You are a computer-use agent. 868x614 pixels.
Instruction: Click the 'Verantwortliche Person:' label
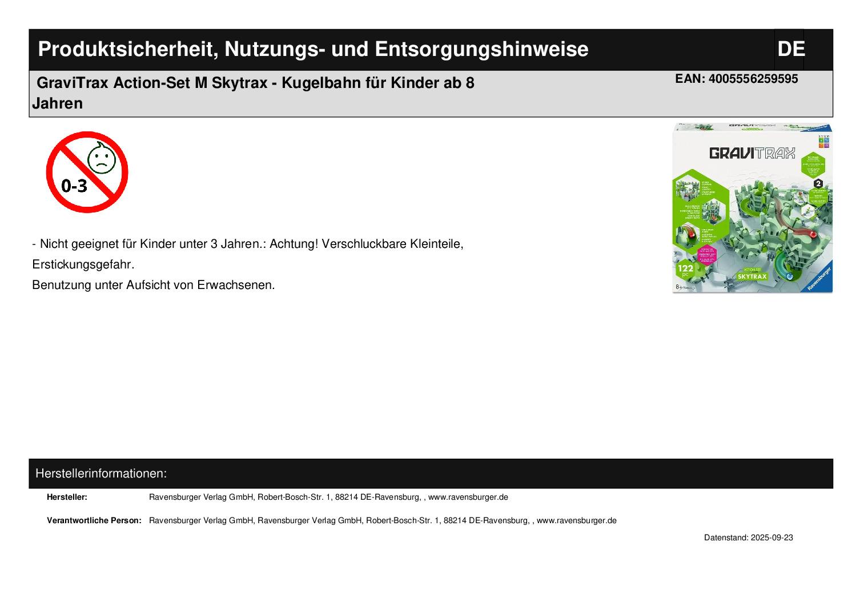click(94, 520)
